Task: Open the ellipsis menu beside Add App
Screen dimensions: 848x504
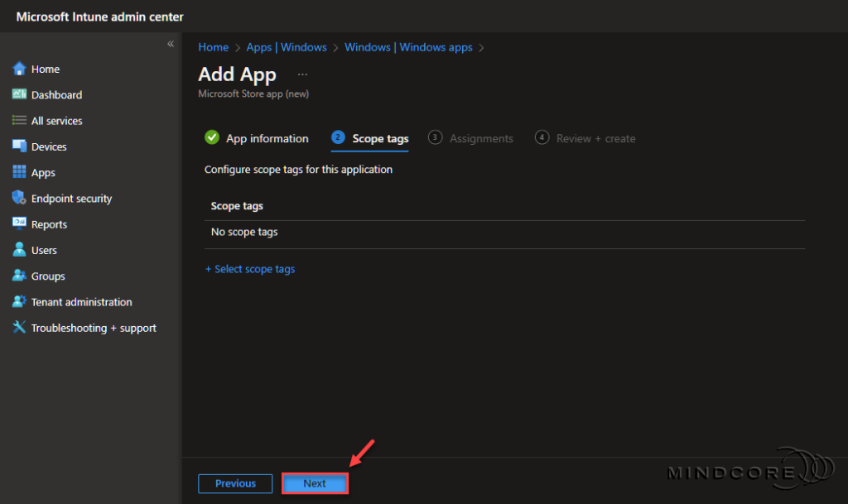Action: coord(302,74)
